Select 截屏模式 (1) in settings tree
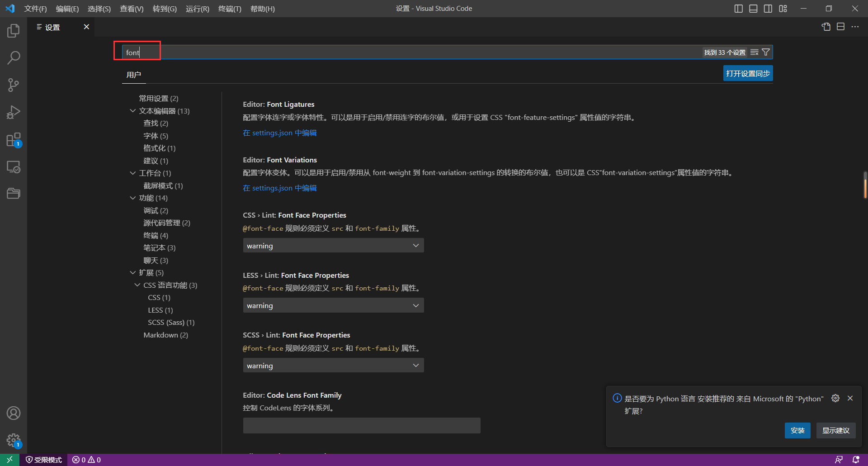The width and height of the screenshot is (868, 466). [163, 185]
